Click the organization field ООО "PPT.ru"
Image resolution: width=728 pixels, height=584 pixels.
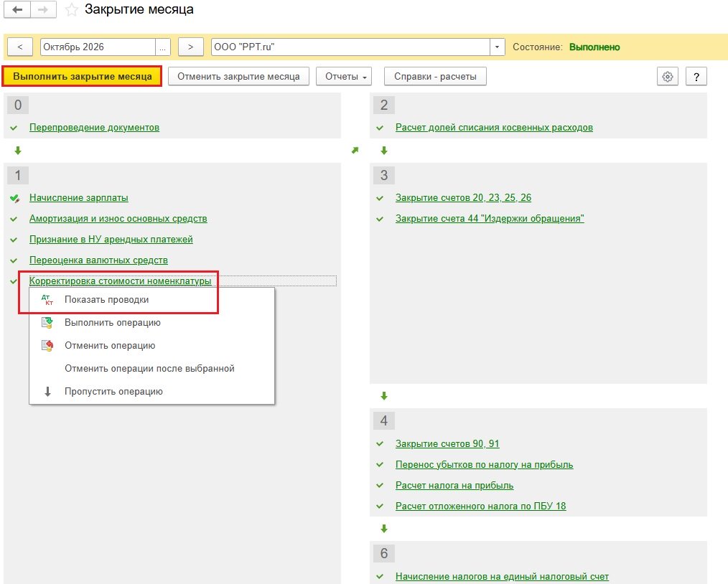[x=350, y=47]
